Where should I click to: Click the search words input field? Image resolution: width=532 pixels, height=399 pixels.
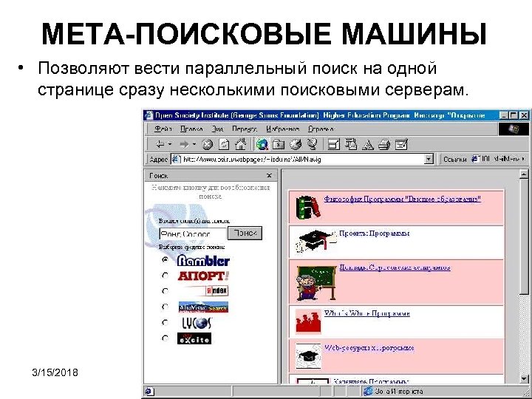[x=193, y=233]
